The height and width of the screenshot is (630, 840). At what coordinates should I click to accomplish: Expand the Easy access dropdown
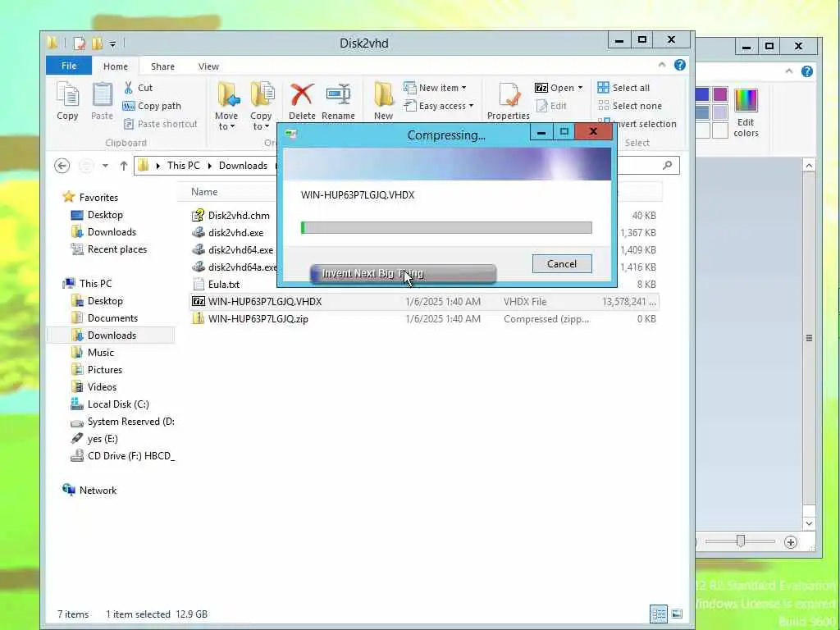tap(439, 106)
